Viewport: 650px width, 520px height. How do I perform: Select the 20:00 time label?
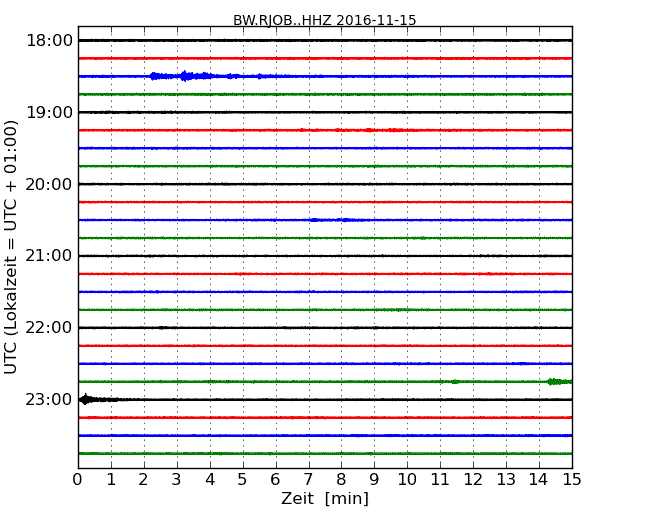point(49,184)
